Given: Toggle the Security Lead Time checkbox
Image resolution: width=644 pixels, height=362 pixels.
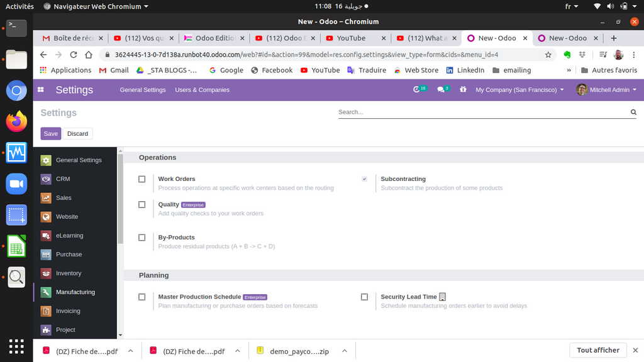Looking at the screenshot, I should [364, 297].
